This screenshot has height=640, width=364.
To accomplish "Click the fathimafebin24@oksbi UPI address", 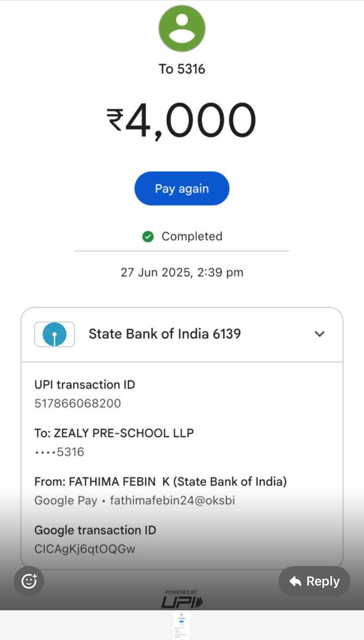I will pyautogui.click(x=172, y=500).
